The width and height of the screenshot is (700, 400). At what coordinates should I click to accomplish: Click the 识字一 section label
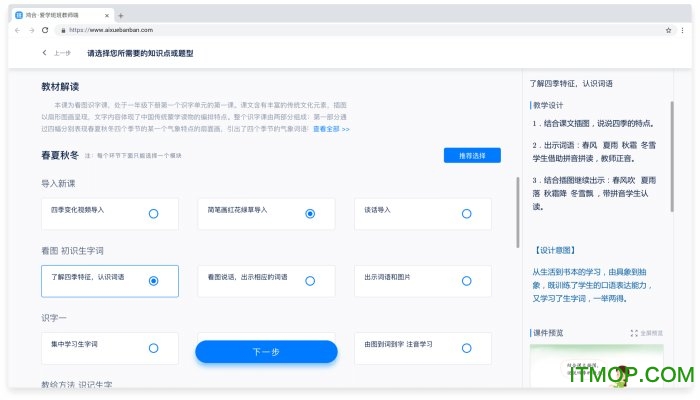pos(54,318)
